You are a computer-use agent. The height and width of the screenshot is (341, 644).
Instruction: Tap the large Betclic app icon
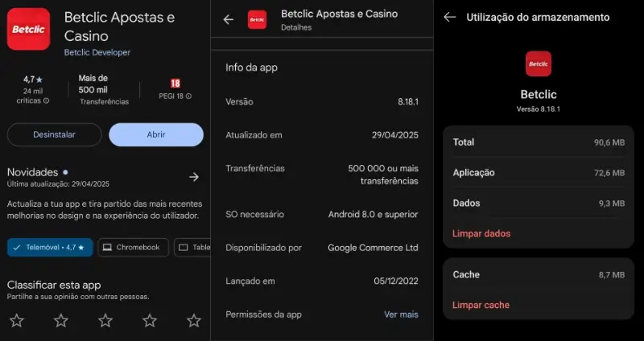click(x=28, y=29)
